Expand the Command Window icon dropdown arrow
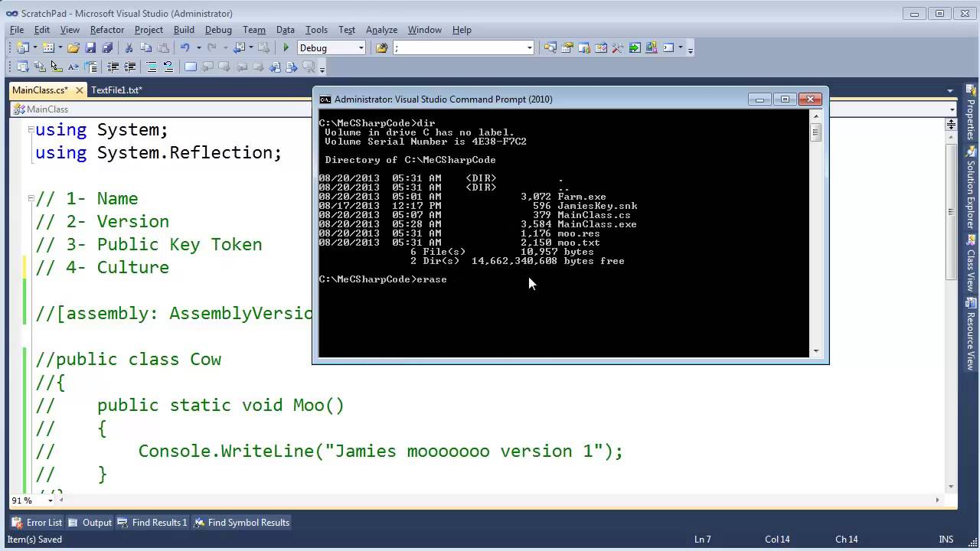Screen dimensions: 980x551 (x=679, y=47)
